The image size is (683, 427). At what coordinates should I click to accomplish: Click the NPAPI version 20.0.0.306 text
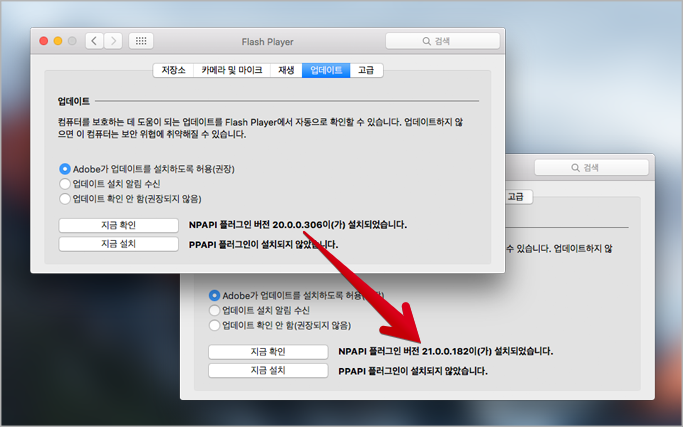click(298, 225)
